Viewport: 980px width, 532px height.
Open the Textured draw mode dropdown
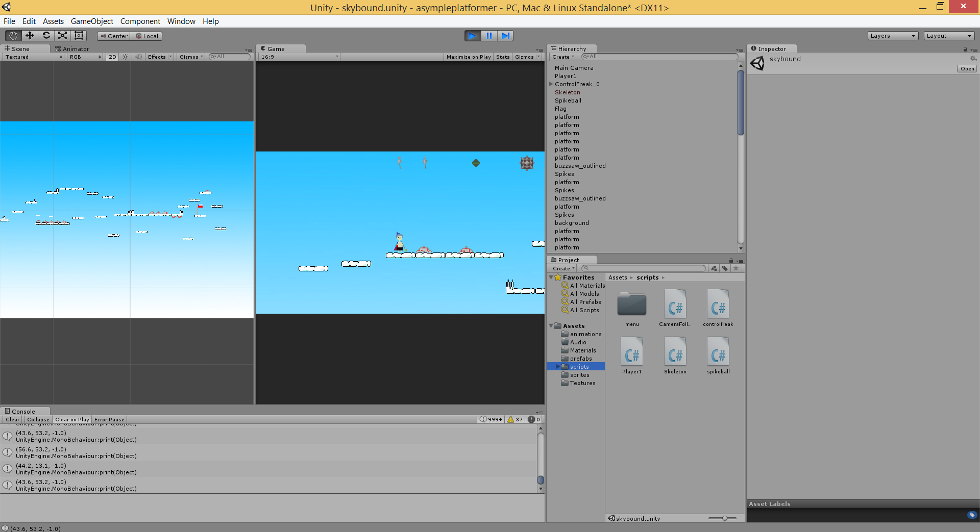click(34, 57)
